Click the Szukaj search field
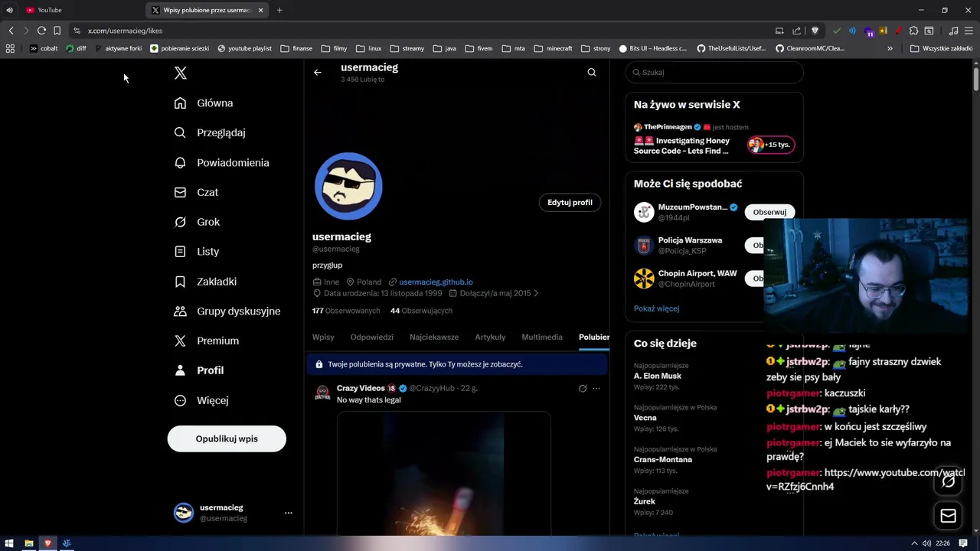Screen dimensions: 980x551 click(714, 73)
